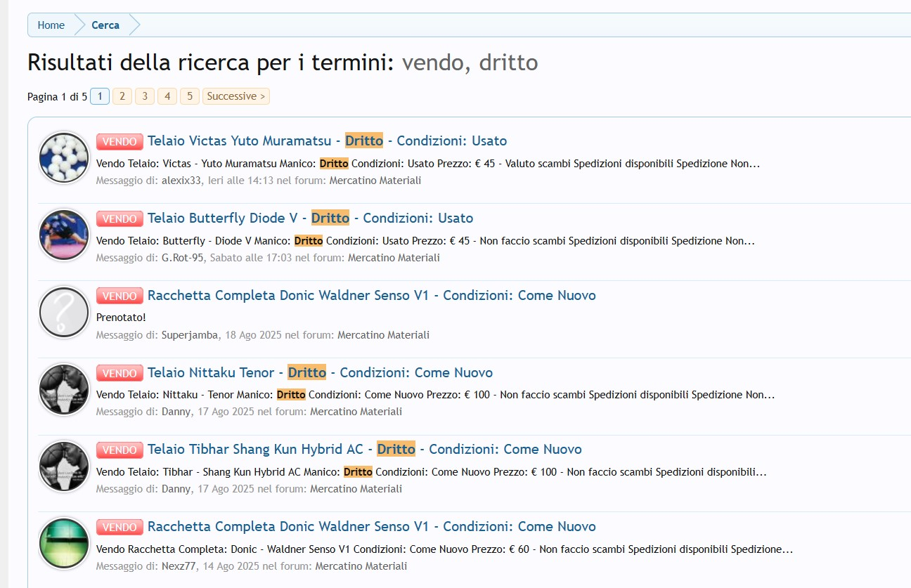Screen dimensions: 911x588
Task: Click VENDO tag on Nittaku Tenor listing
Action: (119, 373)
